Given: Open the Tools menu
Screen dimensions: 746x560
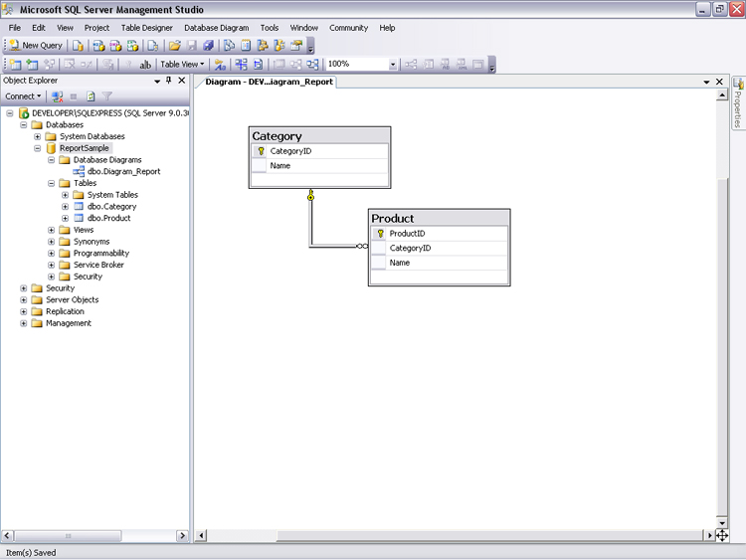Looking at the screenshot, I should pyautogui.click(x=270, y=28).
